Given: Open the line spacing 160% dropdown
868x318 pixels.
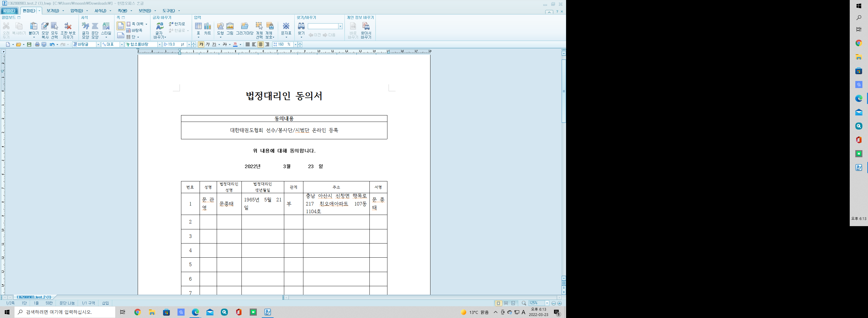Looking at the screenshot, I should (295, 44).
